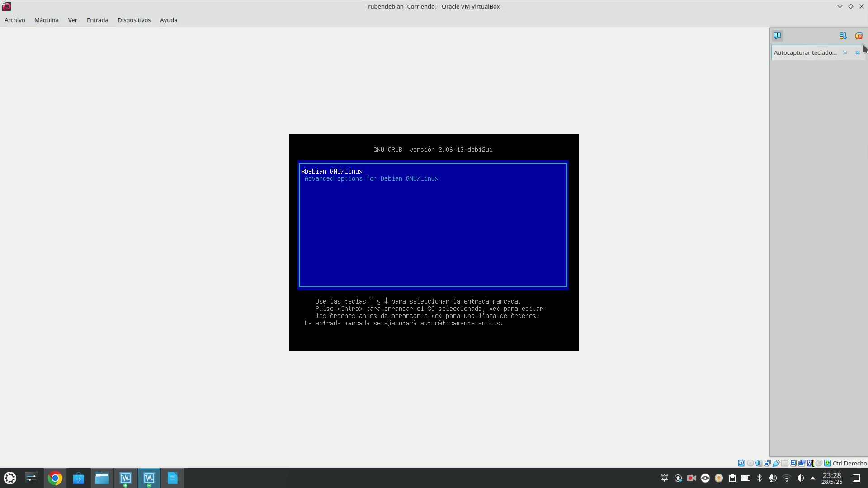This screenshot has width=868, height=488.
Task: Click the hard disk activity indicator
Action: [741, 463]
